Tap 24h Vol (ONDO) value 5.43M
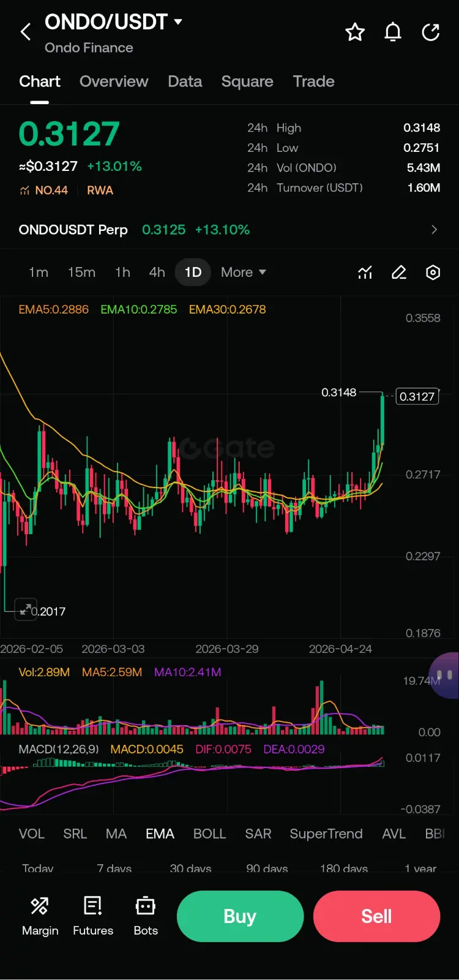This screenshot has width=459, height=980. pyautogui.click(x=424, y=168)
